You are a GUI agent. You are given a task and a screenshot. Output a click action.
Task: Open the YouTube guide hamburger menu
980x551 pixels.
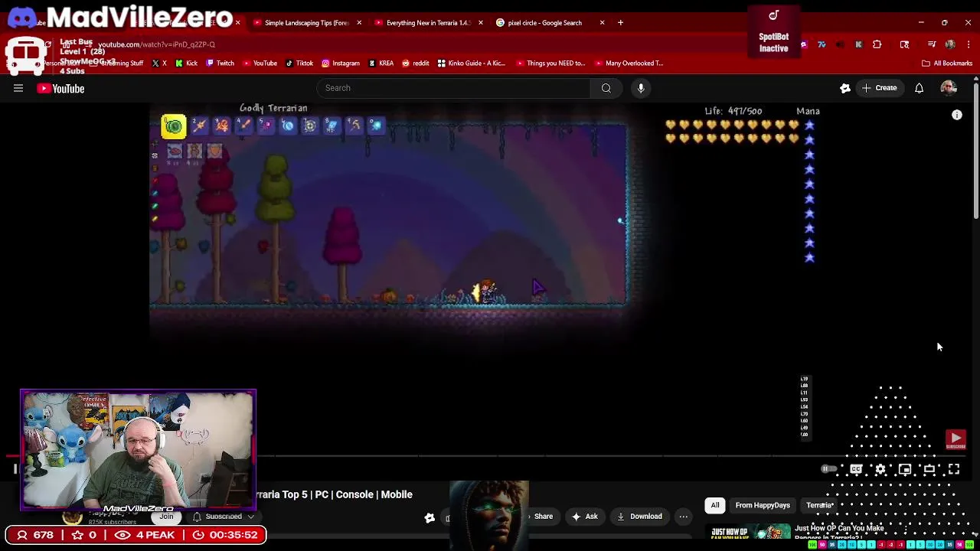[x=18, y=88]
